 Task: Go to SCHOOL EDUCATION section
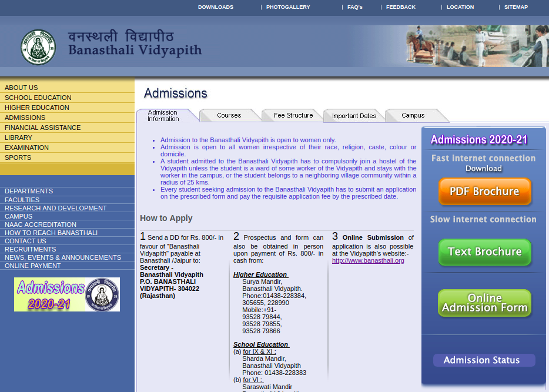[38, 98]
